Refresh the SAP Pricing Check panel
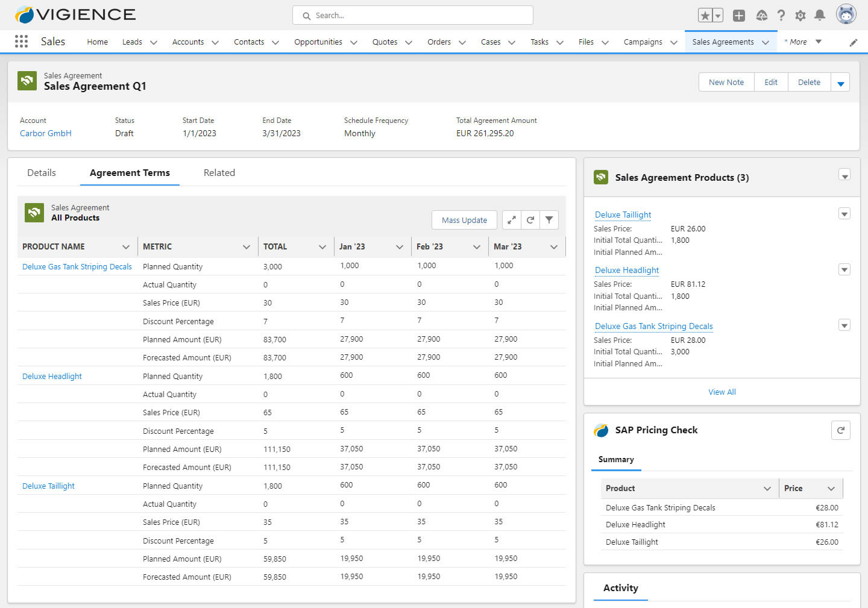868x608 pixels. [x=841, y=430]
